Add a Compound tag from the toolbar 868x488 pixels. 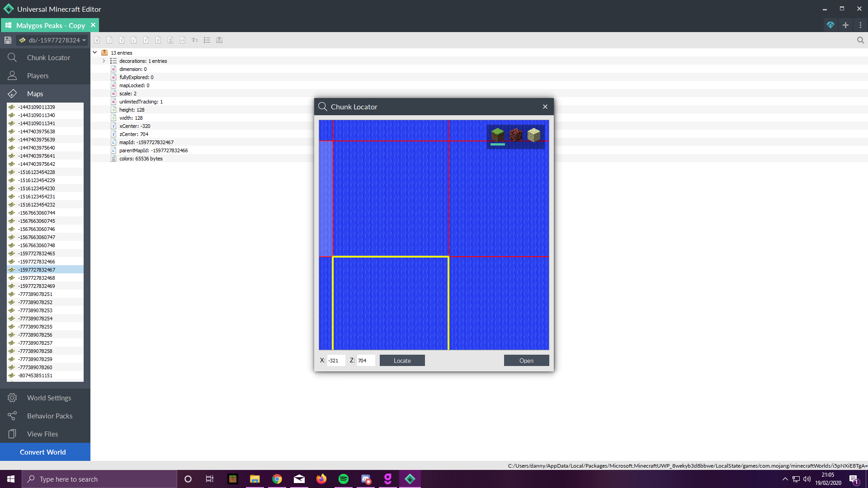coord(219,40)
